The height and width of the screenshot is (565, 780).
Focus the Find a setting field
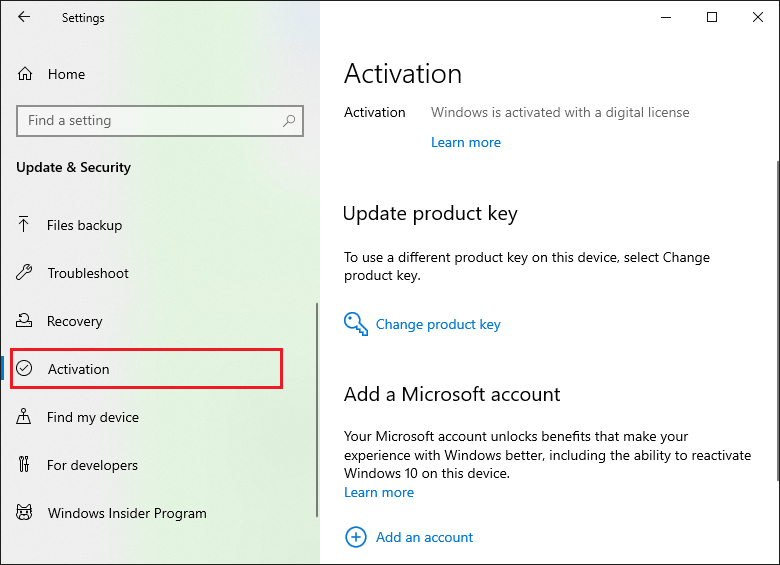point(160,121)
